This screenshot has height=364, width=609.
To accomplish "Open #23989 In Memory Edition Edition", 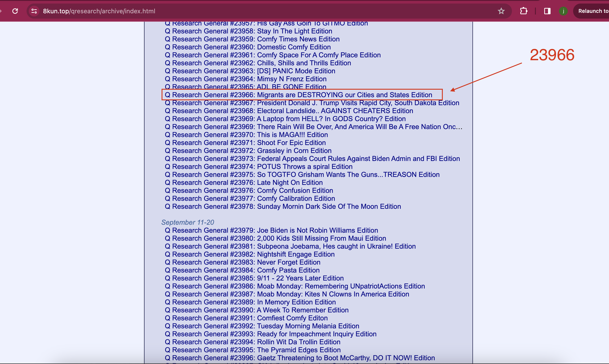I will 250,302.
